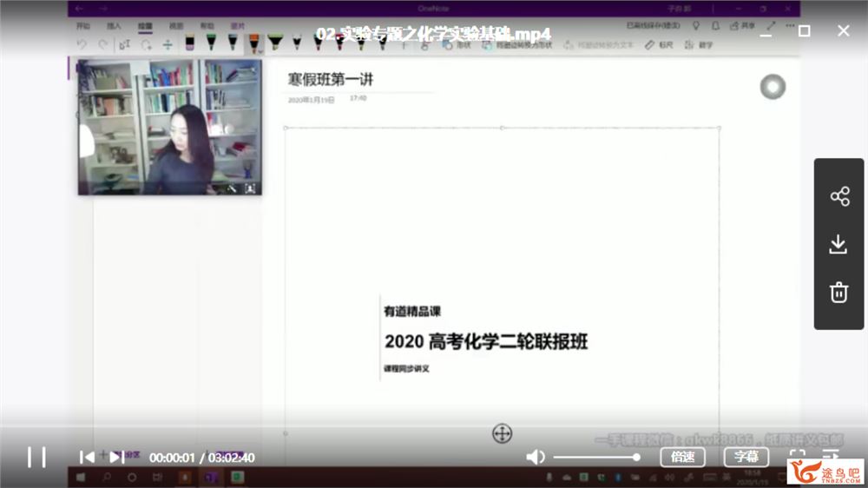Image resolution: width=868 pixels, height=488 pixels.
Task: Mute the player volume speaker icon
Action: [x=536, y=457]
